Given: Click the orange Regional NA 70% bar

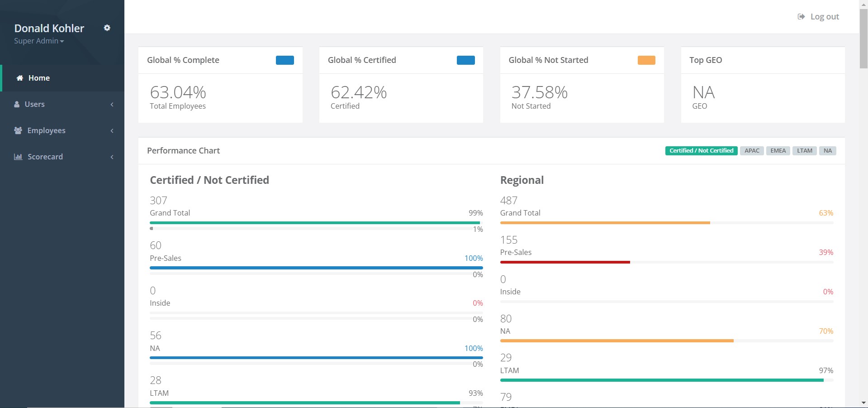Looking at the screenshot, I should click(617, 341).
